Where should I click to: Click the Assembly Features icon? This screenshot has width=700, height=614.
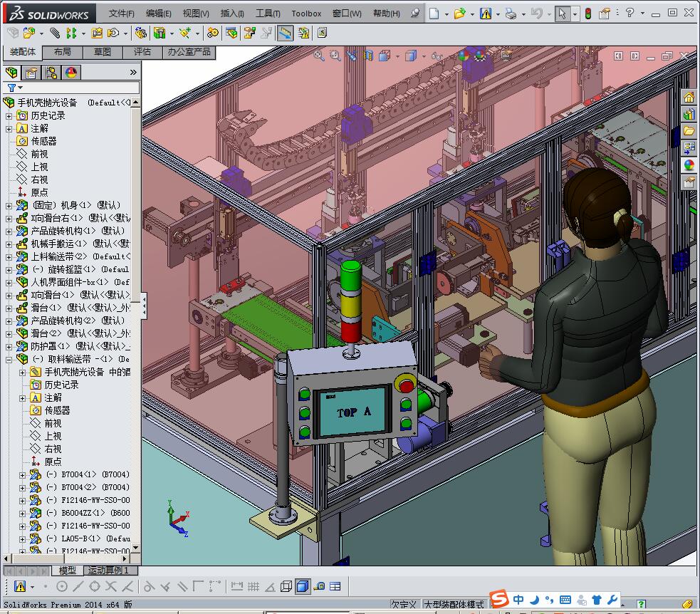(160, 33)
